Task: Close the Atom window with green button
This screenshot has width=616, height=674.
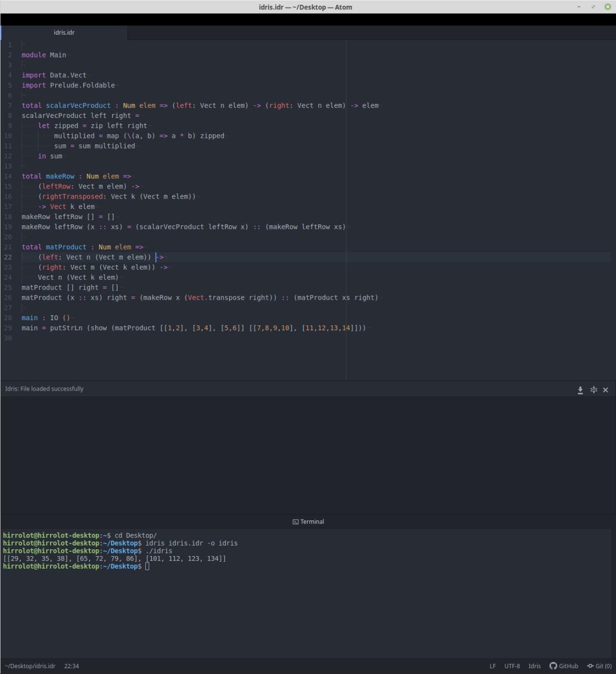Action: click(608, 7)
